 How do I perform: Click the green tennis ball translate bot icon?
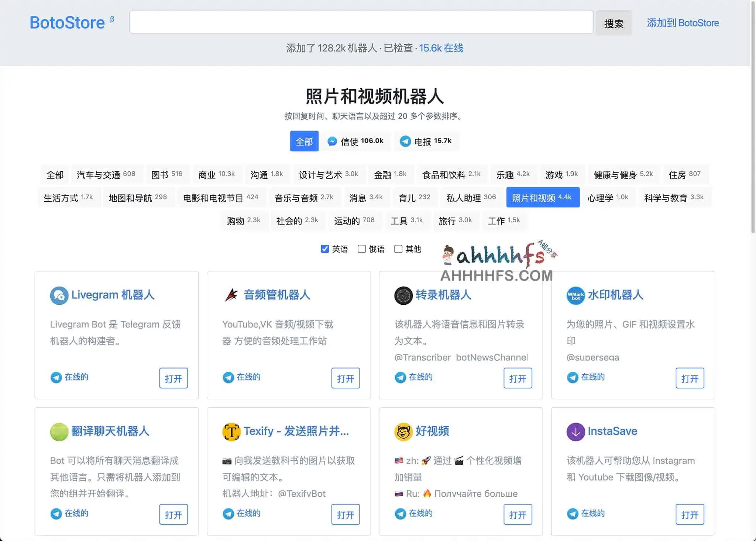[x=59, y=432]
